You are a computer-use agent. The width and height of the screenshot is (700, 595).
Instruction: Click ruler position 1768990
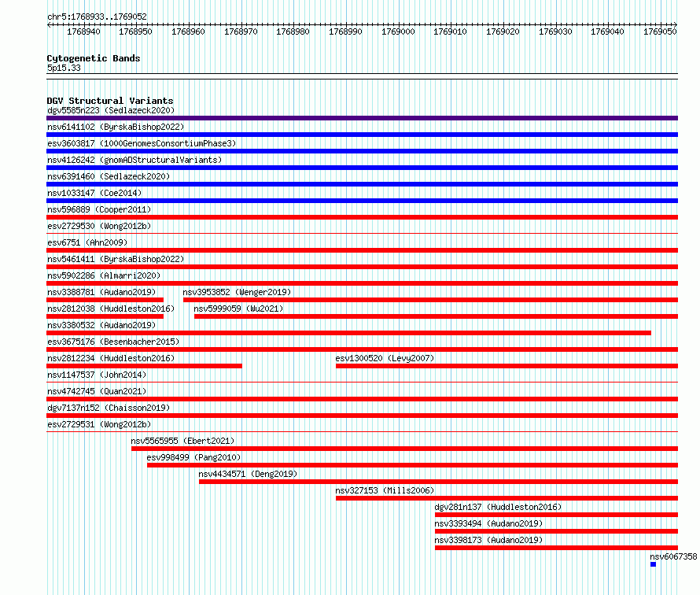(345, 31)
